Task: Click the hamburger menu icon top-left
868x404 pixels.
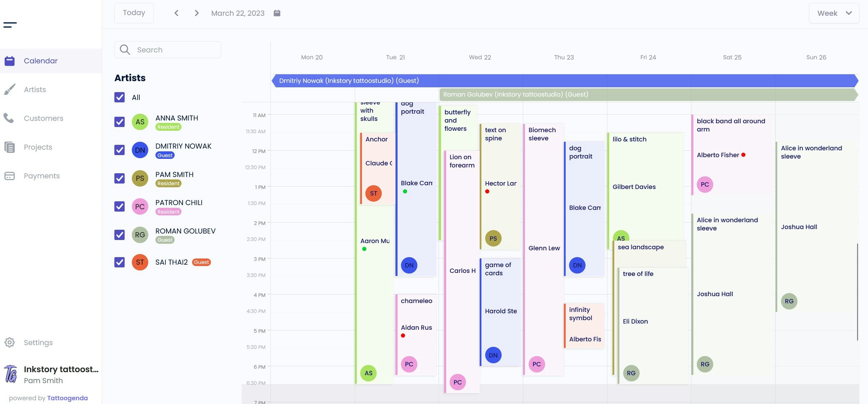Action: (10, 24)
